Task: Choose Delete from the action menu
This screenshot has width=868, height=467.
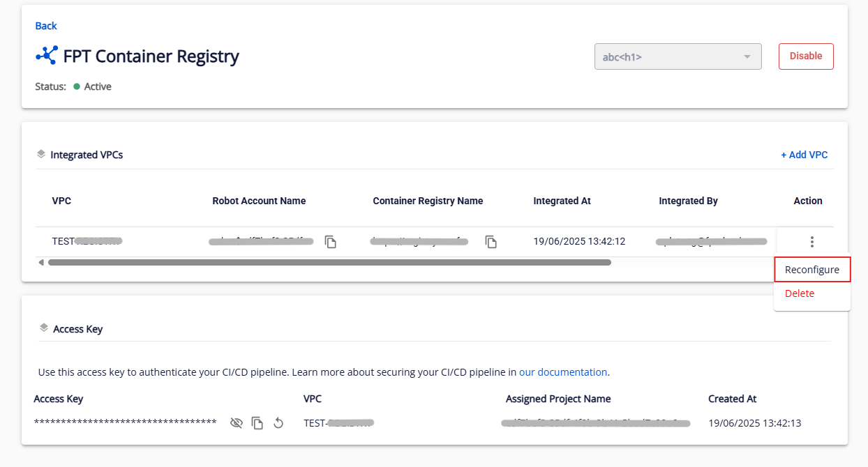Action: pyautogui.click(x=800, y=293)
